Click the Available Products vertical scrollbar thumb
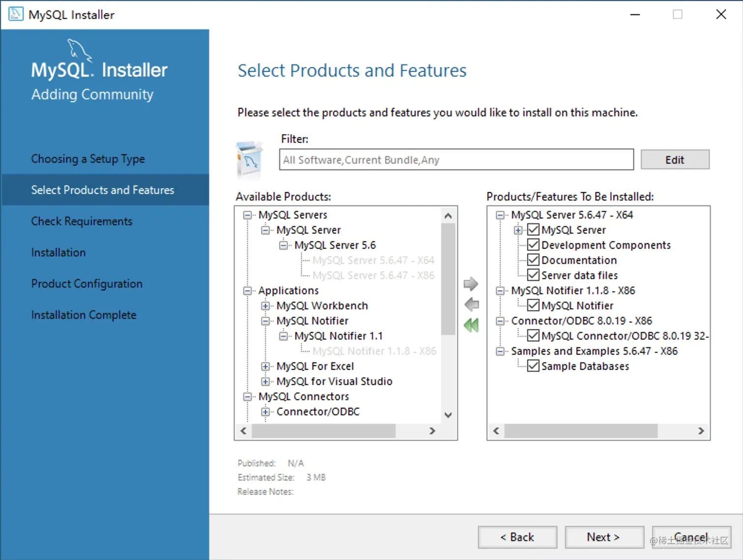 448,279
